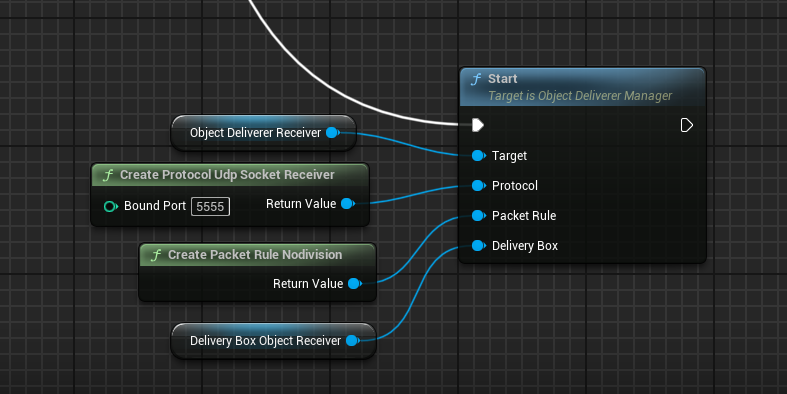
Task: Click the function icon on Start node
Action: coord(476,79)
